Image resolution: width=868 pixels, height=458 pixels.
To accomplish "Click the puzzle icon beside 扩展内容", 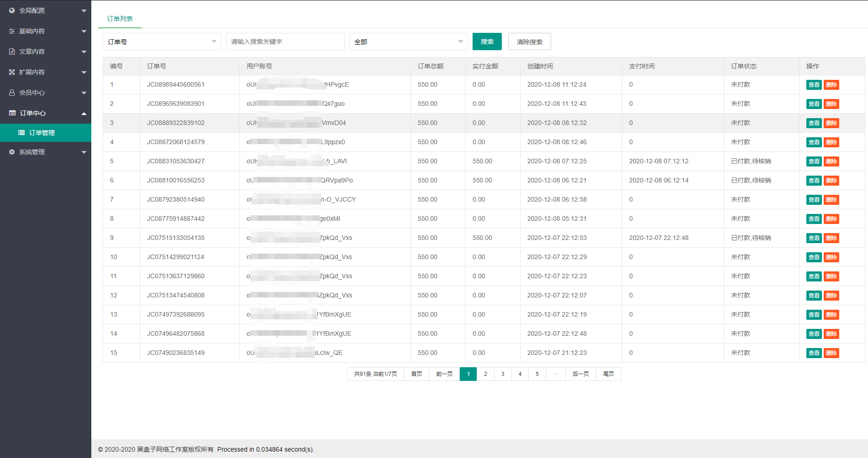I will (12, 72).
